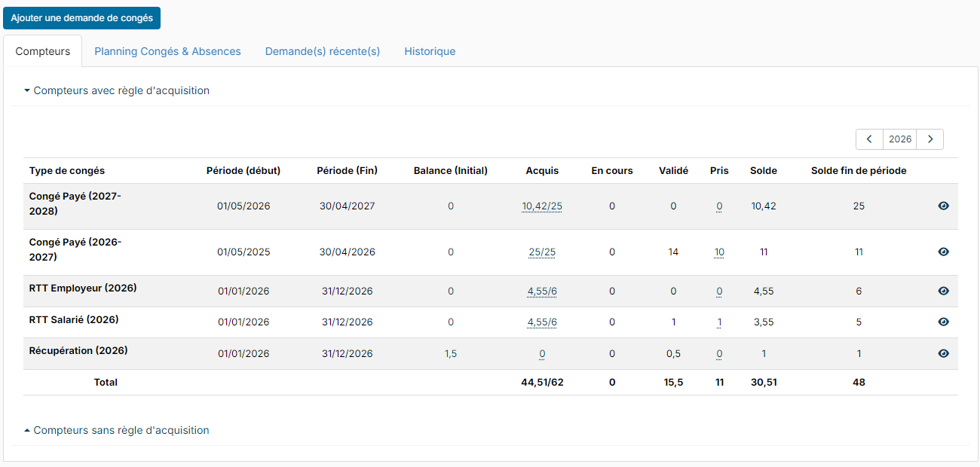980x467 pixels.
Task: Click Pris value 1 for RTT Salarié
Action: 719,322
